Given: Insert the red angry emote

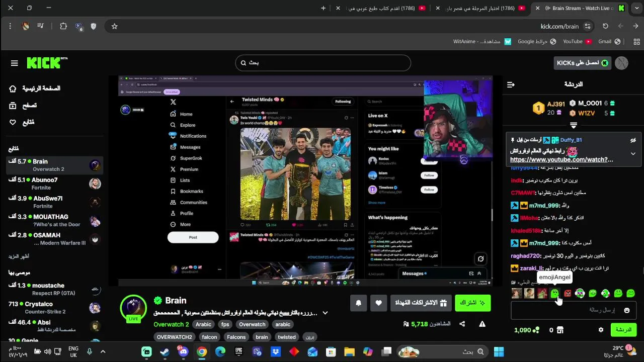Looking at the screenshot, I should 568,293.
